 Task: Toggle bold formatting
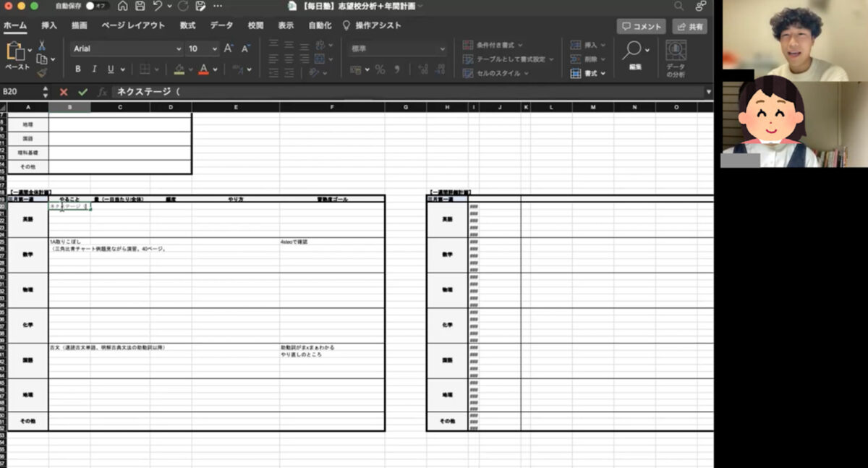(78, 69)
